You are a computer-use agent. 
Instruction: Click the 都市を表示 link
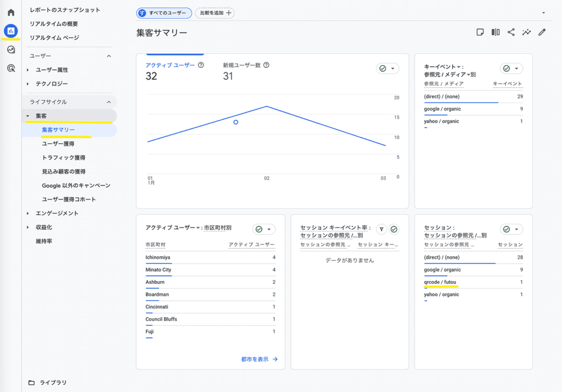(260, 359)
